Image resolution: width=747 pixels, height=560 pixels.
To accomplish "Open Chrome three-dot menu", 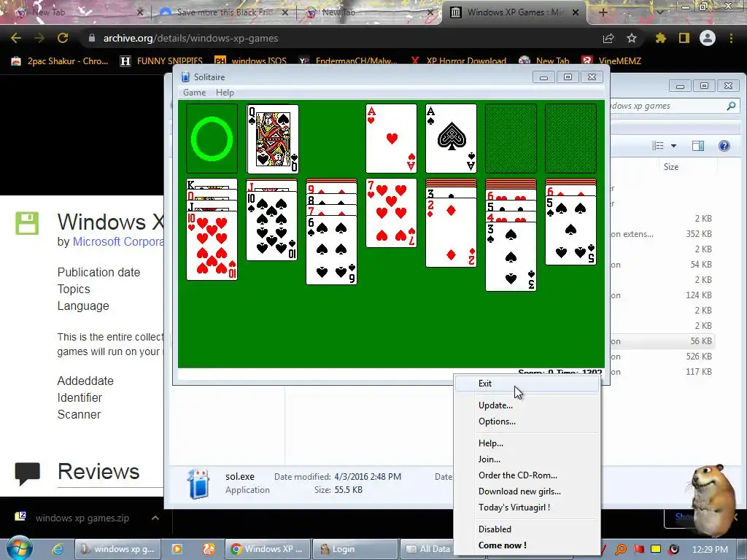I will 731,38.
